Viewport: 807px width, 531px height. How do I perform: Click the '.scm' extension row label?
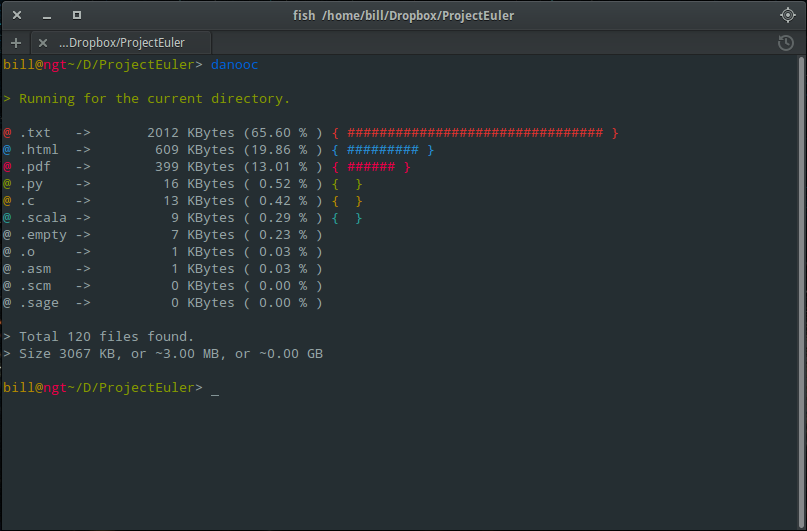(x=35, y=286)
